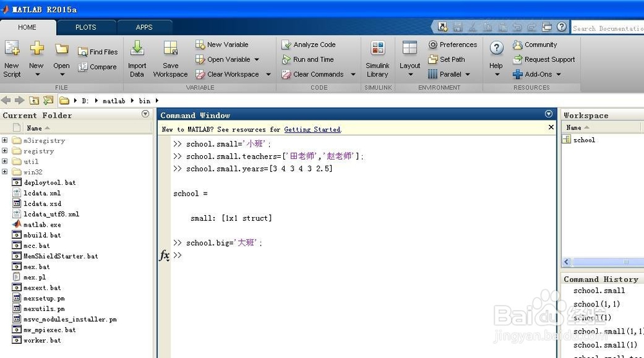The width and height of the screenshot is (644, 358).
Task: Create a New Variable
Action: (x=222, y=44)
